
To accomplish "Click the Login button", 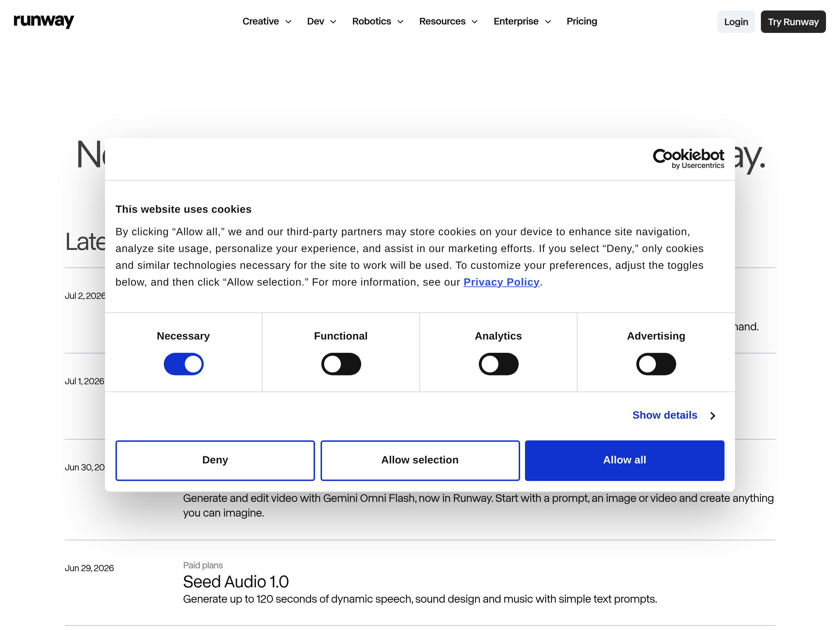I will pyautogui.click(x=736, y=22).
